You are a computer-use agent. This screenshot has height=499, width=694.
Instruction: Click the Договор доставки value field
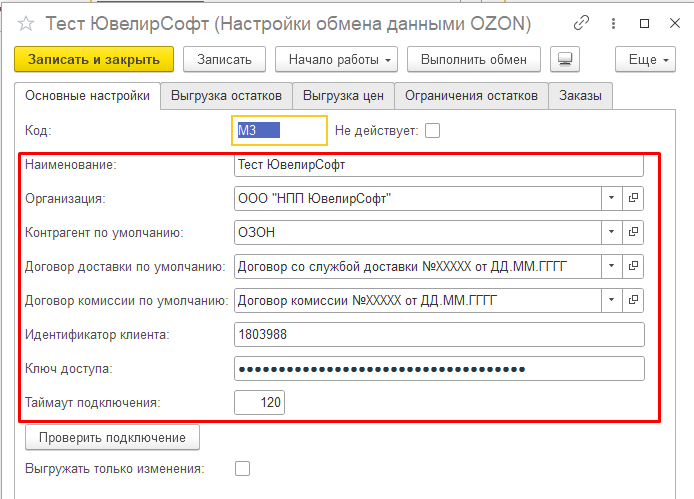coord(417,266)
